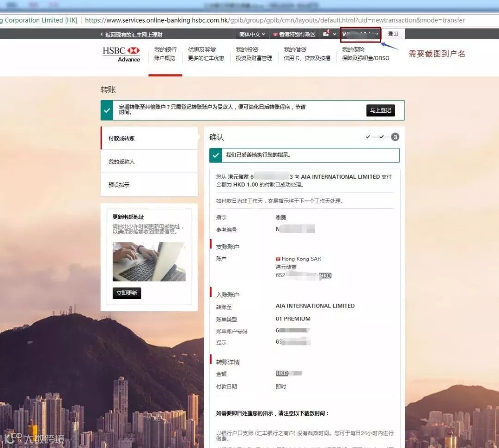Select the 香港特别行政区 region option
This screenshot has width=499, height=448.
294,34
